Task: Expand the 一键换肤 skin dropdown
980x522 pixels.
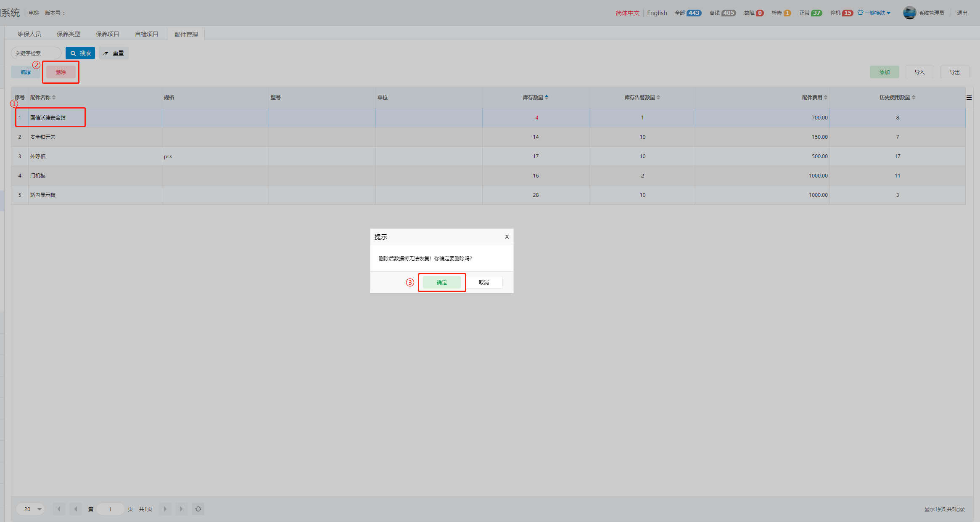Action: (877, 13)
